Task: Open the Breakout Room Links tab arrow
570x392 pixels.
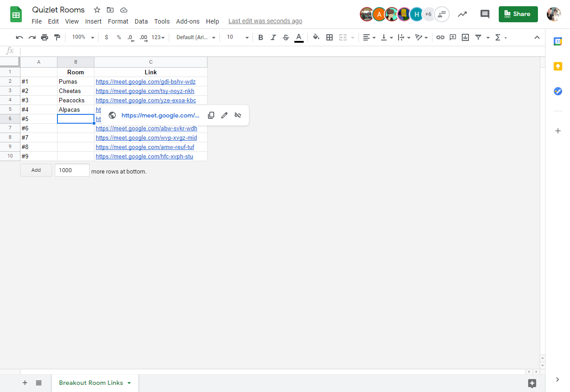Action: point(129,383)
